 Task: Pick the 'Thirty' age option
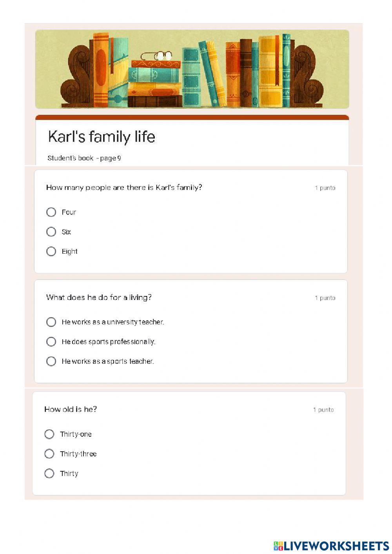tap(49, 473)
